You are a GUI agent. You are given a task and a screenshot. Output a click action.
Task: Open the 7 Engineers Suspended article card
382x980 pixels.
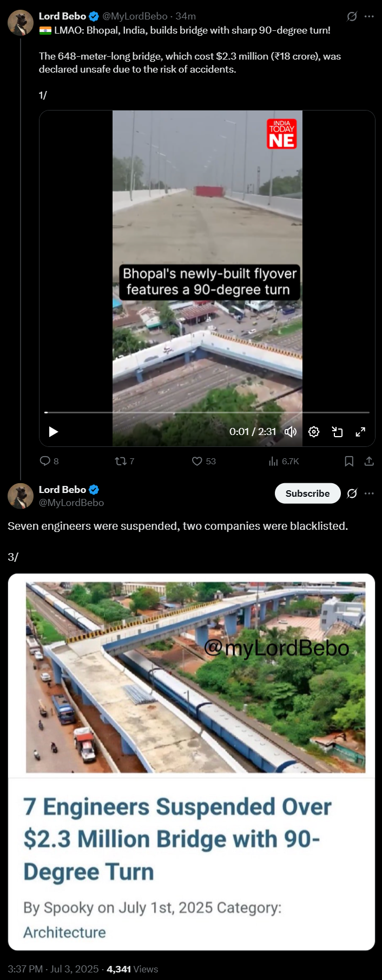click(x=192, y=762)
